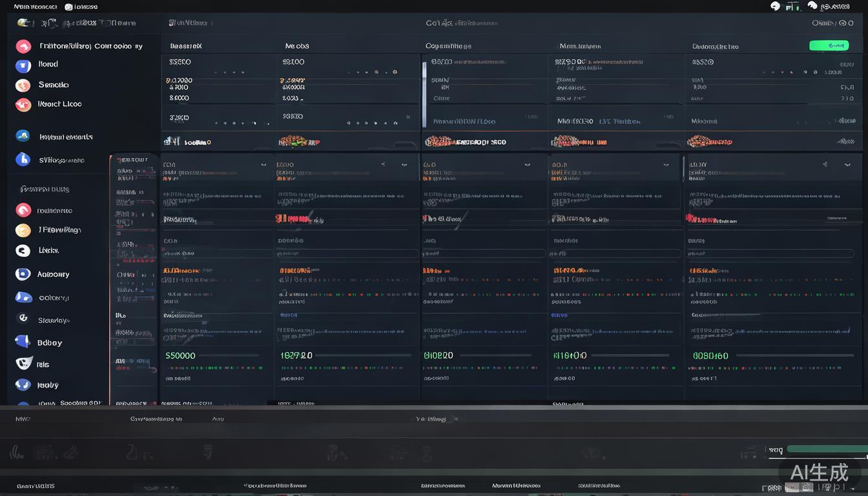Select the blue icon next to Iored

(x=23, y=65)
